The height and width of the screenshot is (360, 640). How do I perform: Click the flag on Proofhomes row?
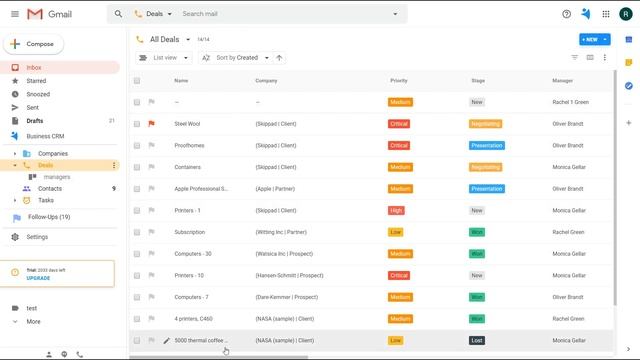pos(151,145)
